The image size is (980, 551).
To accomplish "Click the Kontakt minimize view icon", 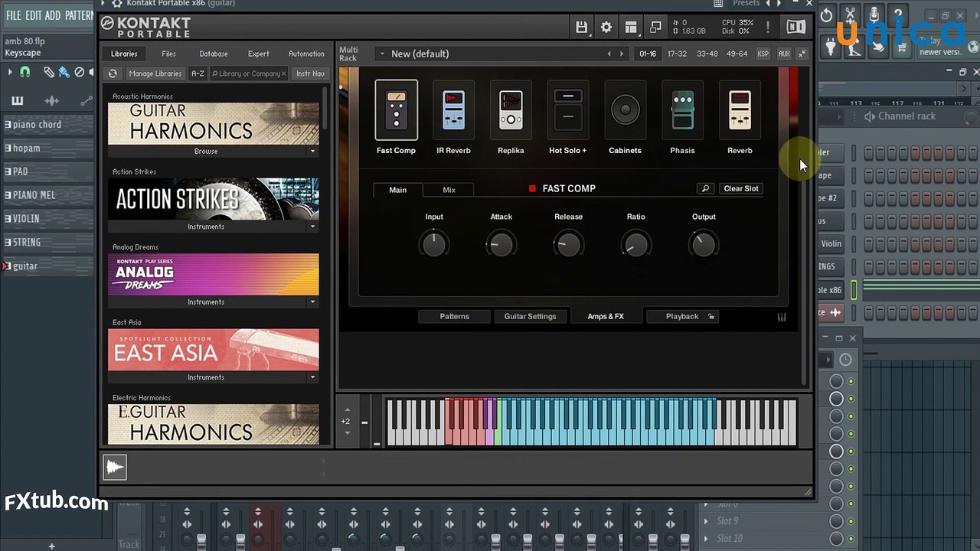I will 655,28.
